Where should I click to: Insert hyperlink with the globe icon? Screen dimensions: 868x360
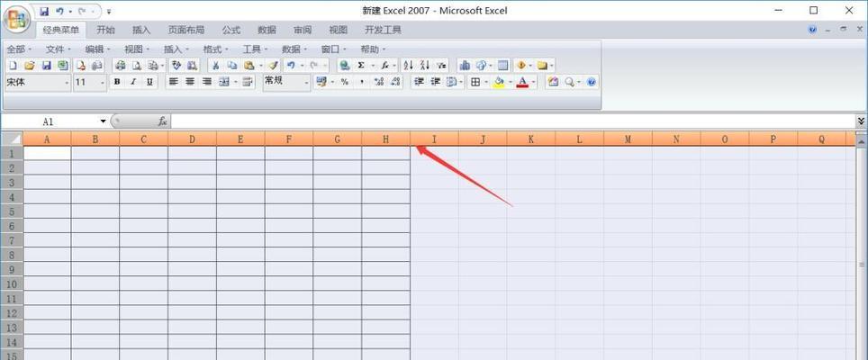(x=345, y=66)
